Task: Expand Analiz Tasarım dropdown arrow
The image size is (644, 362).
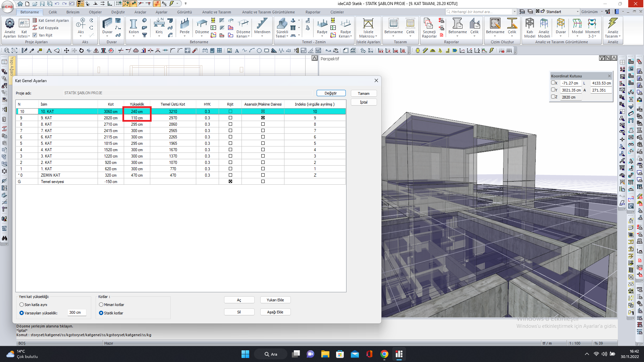Action: point(620,36)
